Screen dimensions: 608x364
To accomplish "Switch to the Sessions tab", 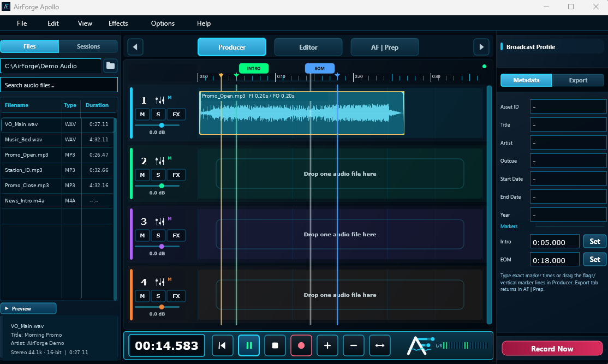I will click(88, 46).
